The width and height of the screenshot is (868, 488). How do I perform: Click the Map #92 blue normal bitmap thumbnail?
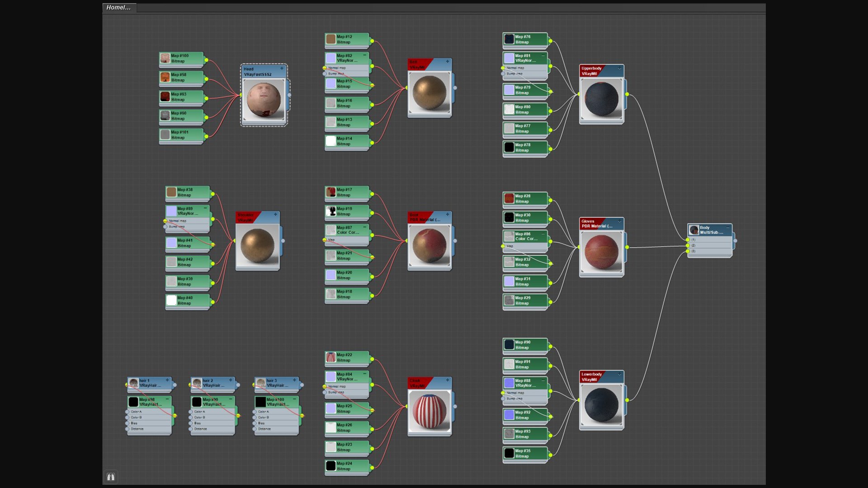pos(509,415)
